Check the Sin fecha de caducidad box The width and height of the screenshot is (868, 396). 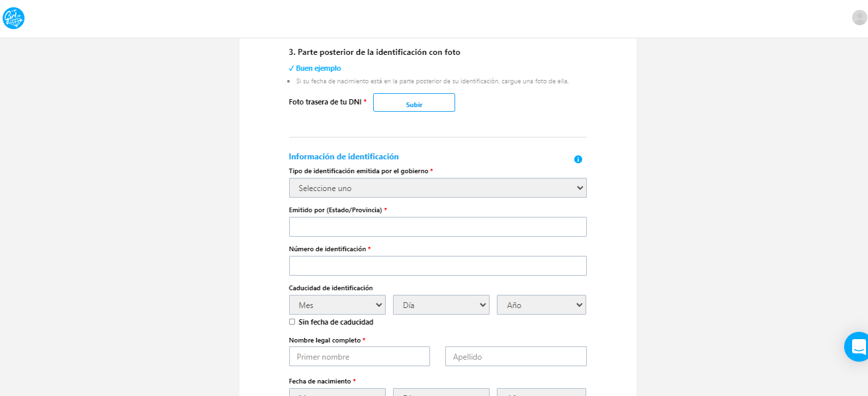coord(292,322)
